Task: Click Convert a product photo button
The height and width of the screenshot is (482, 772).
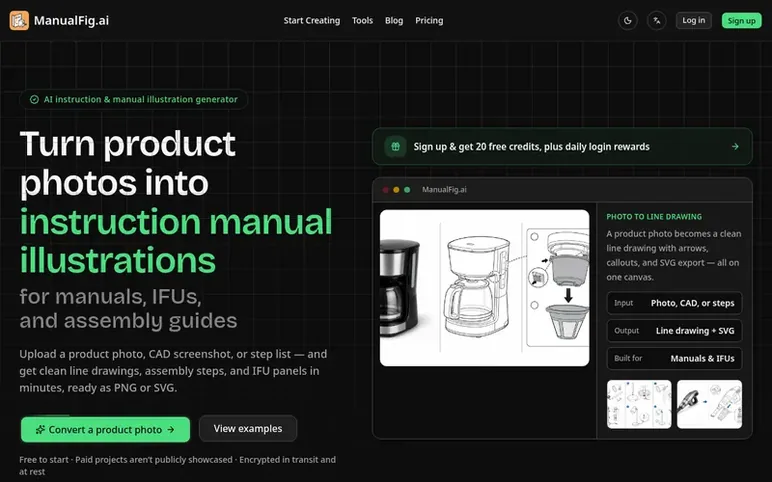Action: click(105, 430)
